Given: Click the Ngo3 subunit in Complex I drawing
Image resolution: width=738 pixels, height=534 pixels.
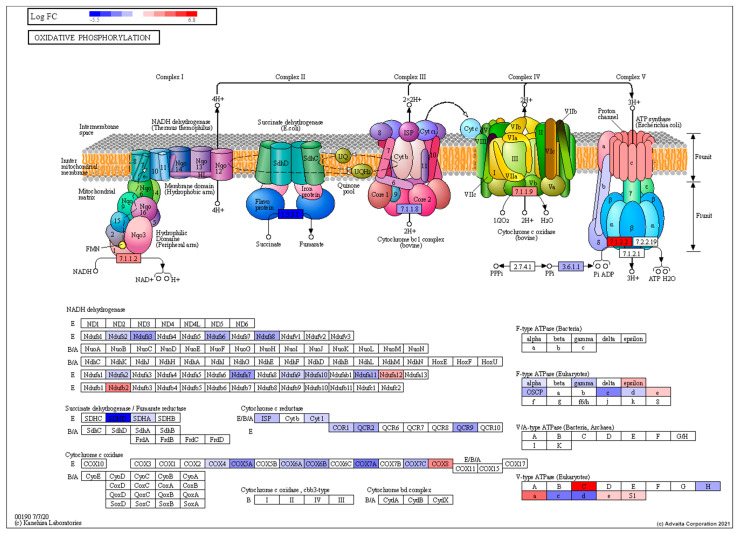Looking at the screenshot, I should coord(138,235).
